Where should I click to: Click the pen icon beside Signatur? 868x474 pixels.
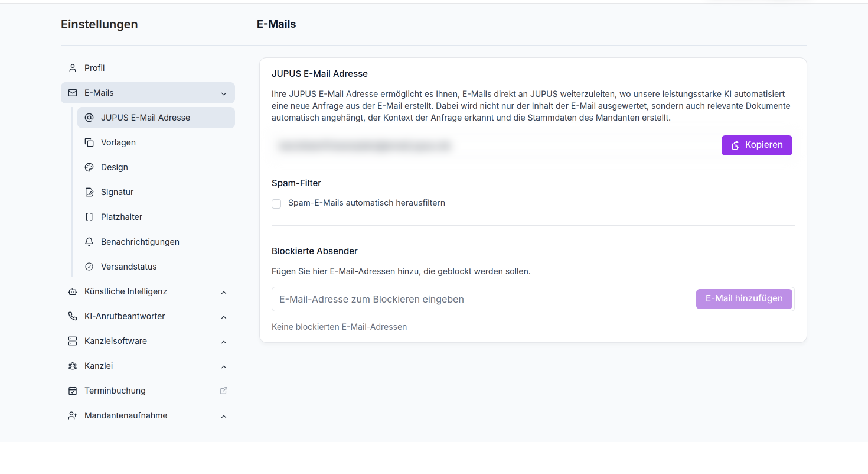click(89, 192)
